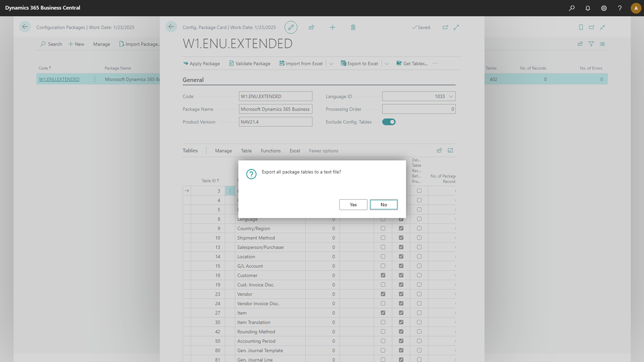Image resolution: width=644 pixels, height=362 pixels.
Task: Open the W1.ENU.EXTENDED link in list
Action: (x=59, y=79)
